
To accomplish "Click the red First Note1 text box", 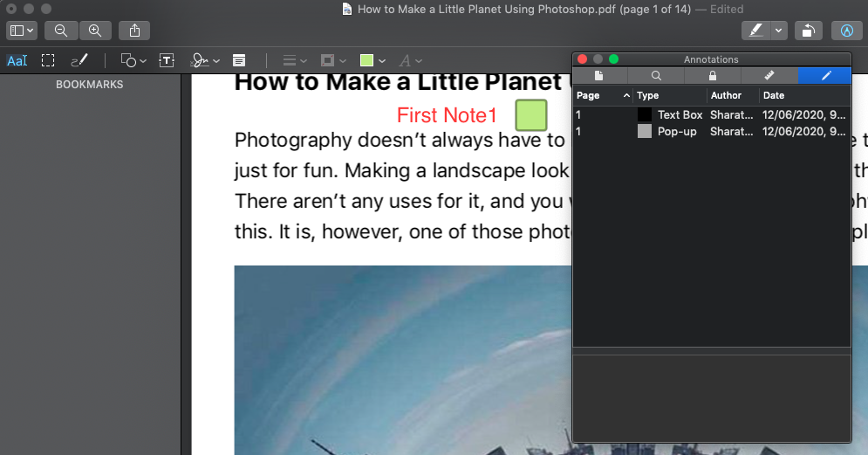I will tap(447, 115).
